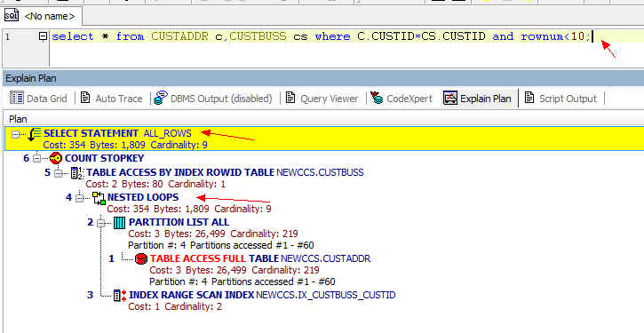
Task: Collapse the NESTED LOOPS node
Action: click(x=80, y=198)
